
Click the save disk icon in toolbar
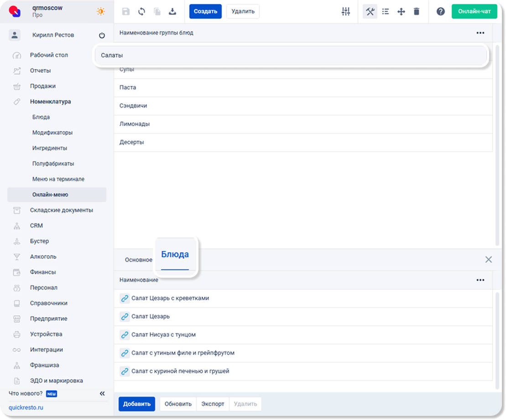tap(126, 11)
